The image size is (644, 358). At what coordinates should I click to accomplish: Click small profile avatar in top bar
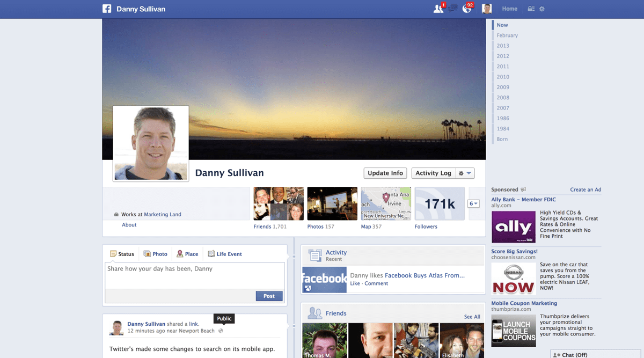487,9
